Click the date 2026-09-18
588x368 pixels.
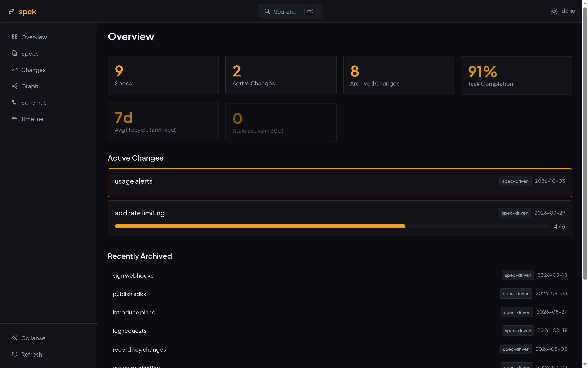tap(552, 275)
